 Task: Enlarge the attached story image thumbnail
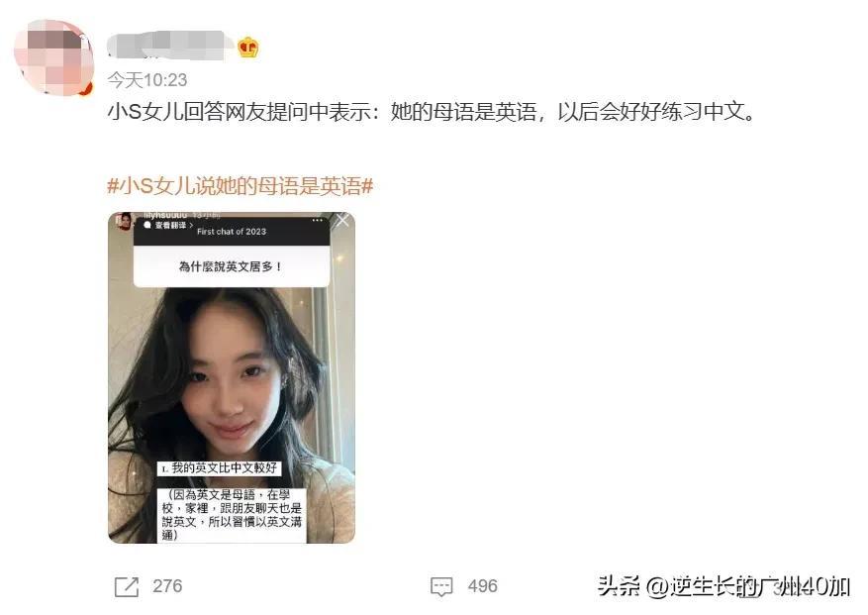[x=232, y=377]
